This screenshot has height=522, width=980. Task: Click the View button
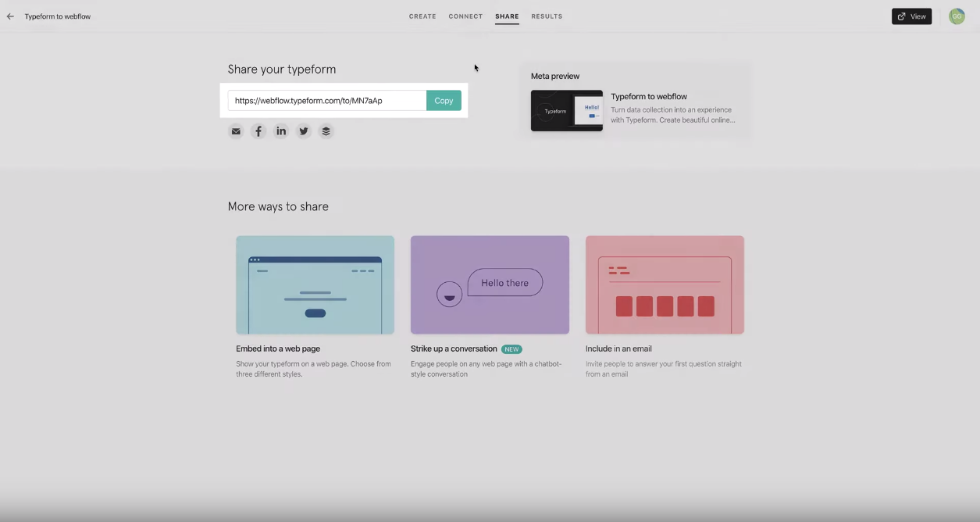[911, 16]
